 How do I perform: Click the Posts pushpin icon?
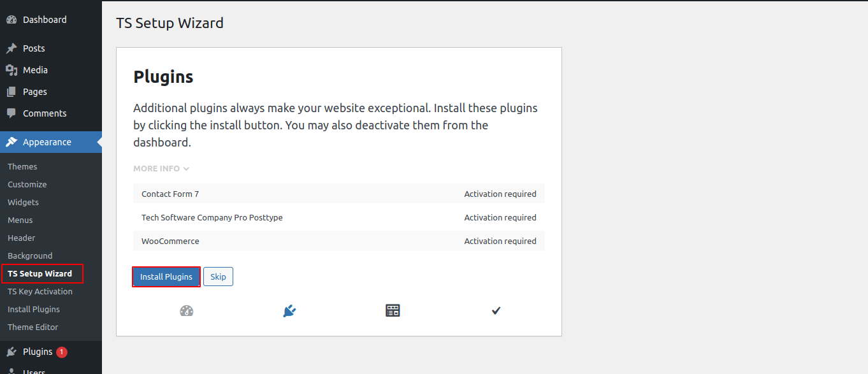11,48
